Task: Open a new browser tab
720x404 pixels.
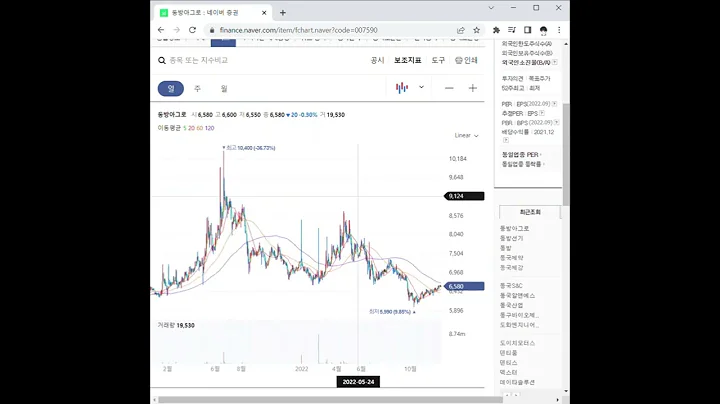Action: 283,13
